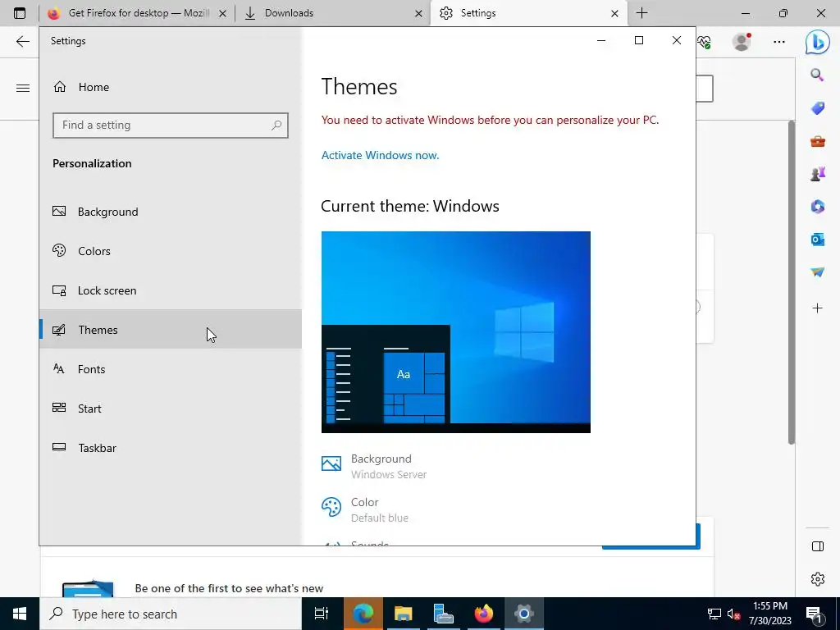
Task: Open Colors personalization settings
Action: click(171, 251)
